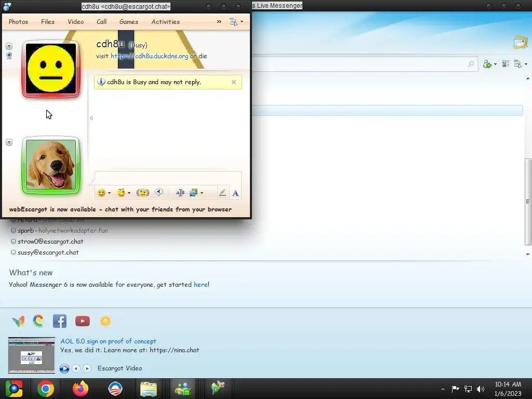Open the email inbox icon at top right

(521, 43)
